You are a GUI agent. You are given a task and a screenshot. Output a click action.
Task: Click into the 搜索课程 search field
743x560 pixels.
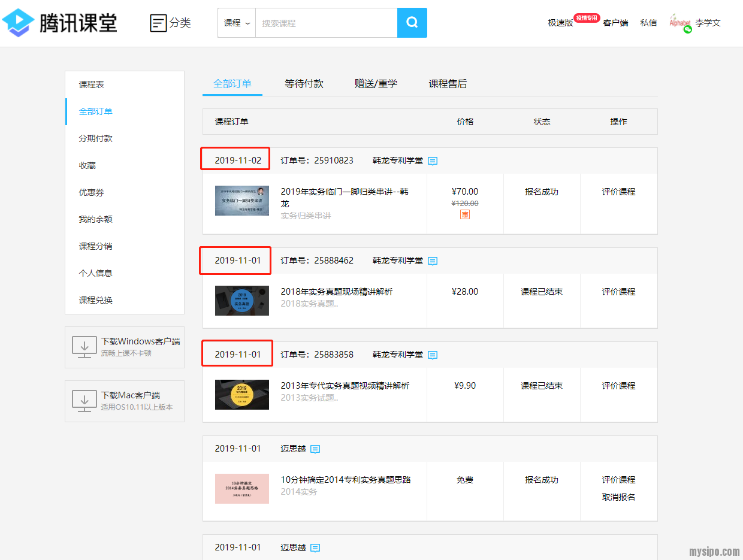point(326,23)
